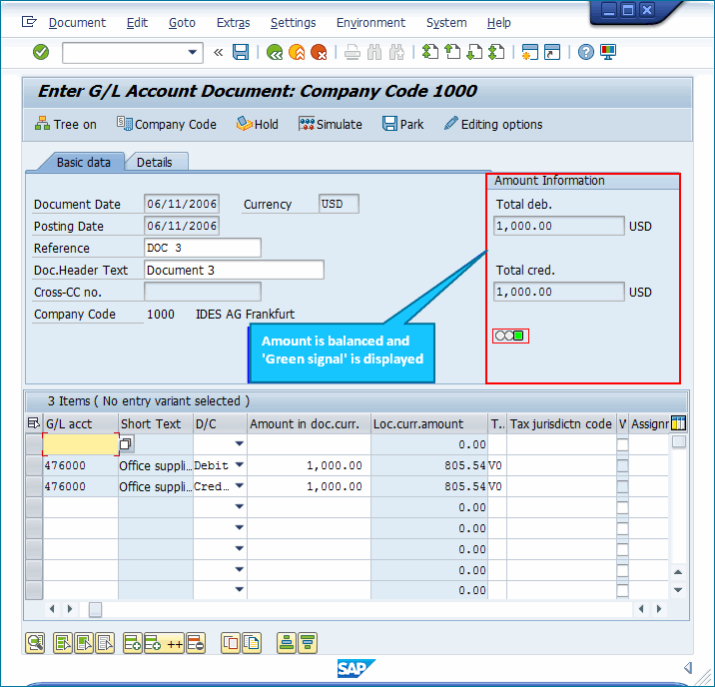
Task: Click the Delete Row icon below table
Action: (x=196, y=643)
